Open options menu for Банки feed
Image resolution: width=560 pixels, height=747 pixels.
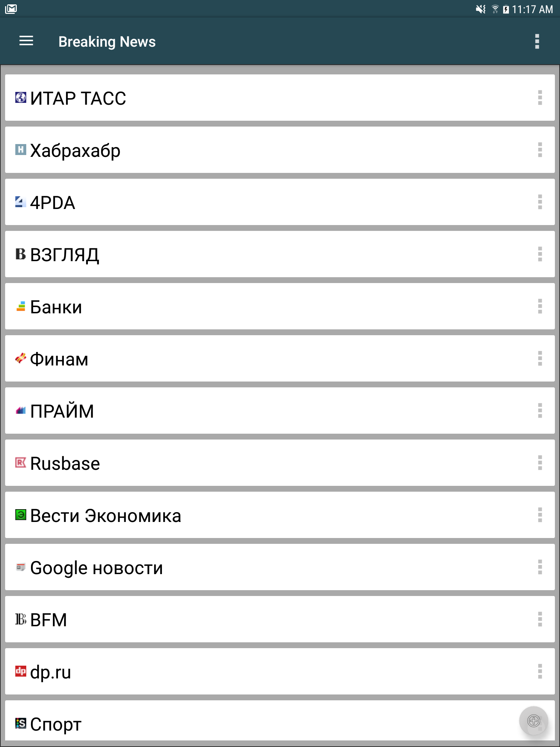540,306
